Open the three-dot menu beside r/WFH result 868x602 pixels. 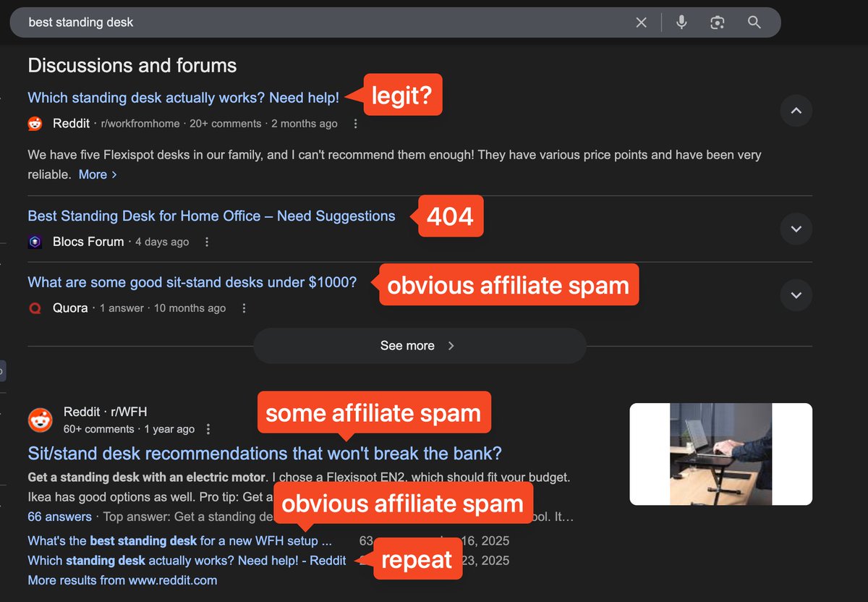(208, 429)
